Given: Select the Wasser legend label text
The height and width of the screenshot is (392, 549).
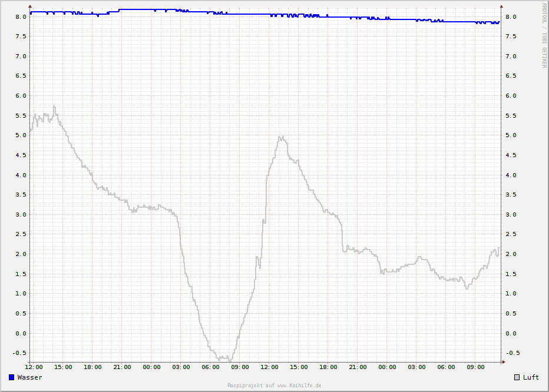Looking at the screenshot, I should 29,377.
